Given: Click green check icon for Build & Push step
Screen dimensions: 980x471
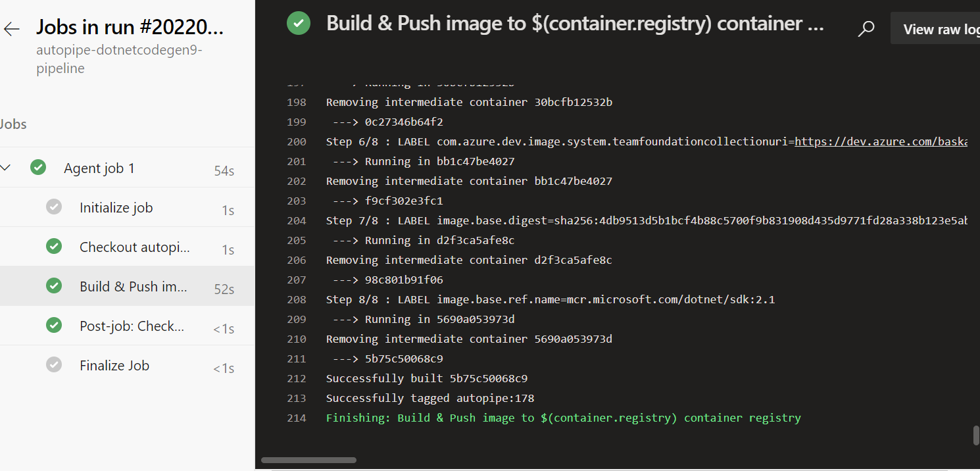Looking at the screenshot, I should point(54,286).
